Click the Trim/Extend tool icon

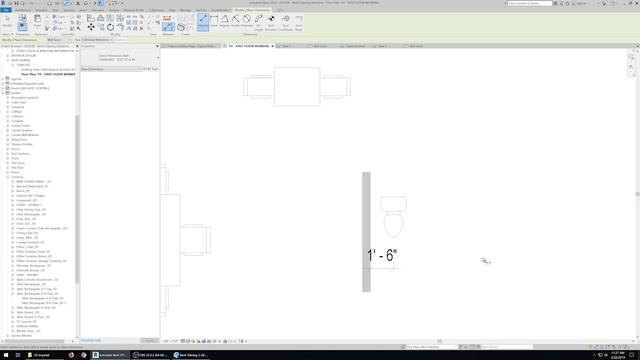click(120, 27)
